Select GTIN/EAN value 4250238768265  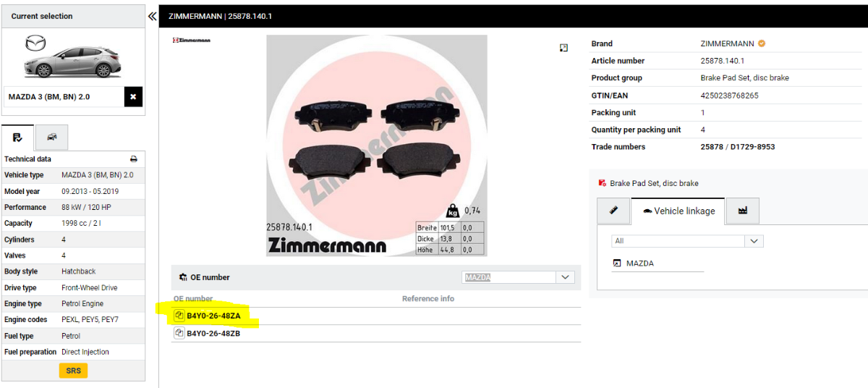(x=729, y=96)
